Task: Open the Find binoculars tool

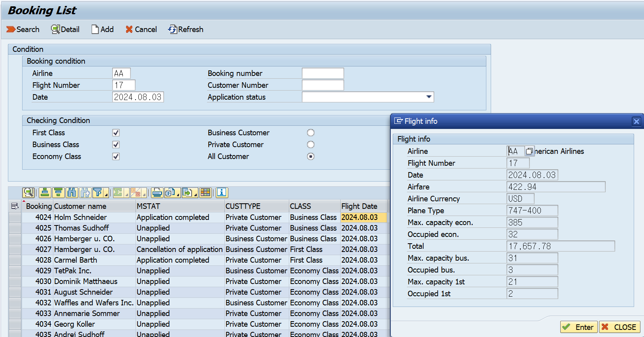Action: [x=72, y=193]
